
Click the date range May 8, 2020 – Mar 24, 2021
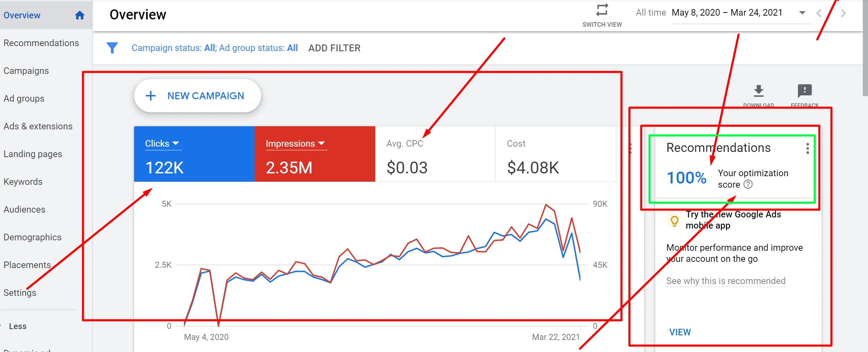click(727, 13)
